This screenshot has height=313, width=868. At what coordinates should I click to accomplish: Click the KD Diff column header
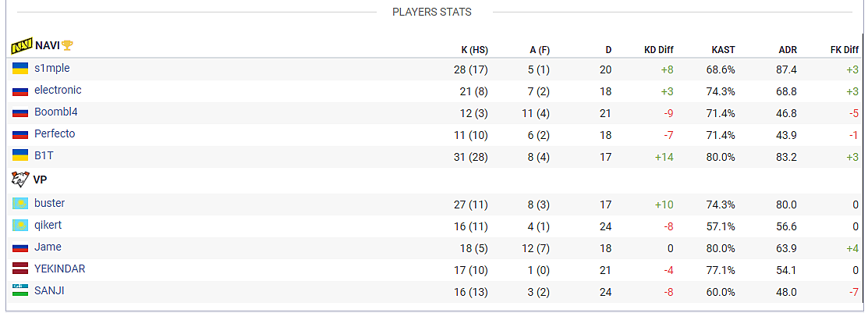click(x=659, y=50)
